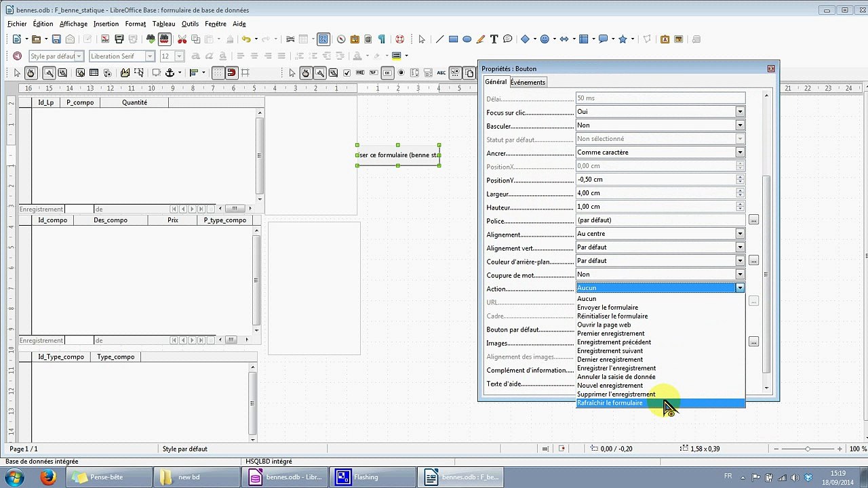This screenshot has height=488, width=868.
Task: Open the Navigator compass icon
Action: (341, 39)
